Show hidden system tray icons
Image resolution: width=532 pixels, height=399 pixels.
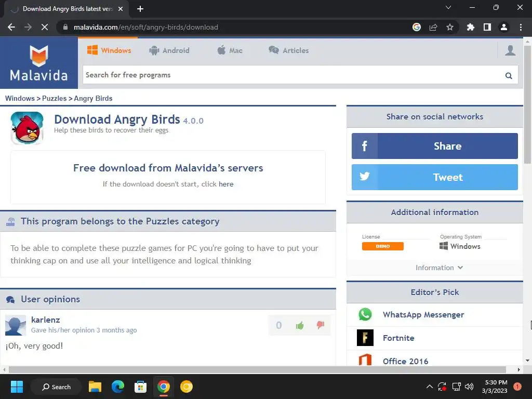[x=430, y=387]
